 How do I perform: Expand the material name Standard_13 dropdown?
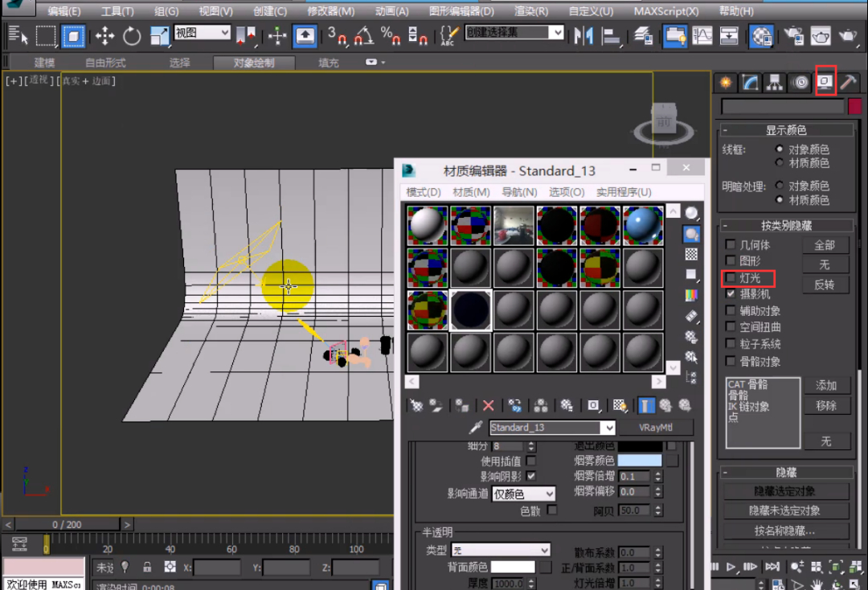[609, 428]
